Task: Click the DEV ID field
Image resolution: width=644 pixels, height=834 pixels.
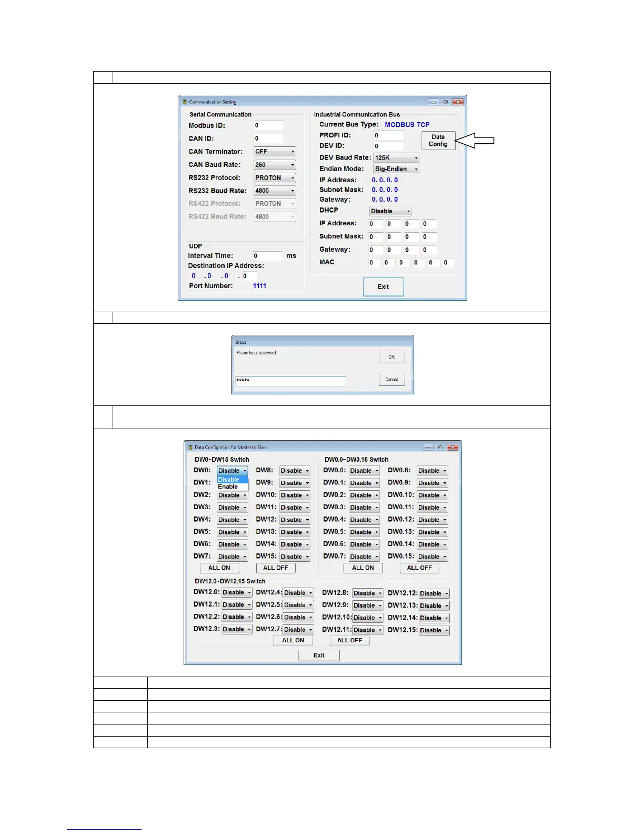Action: [x=388, y=146]
